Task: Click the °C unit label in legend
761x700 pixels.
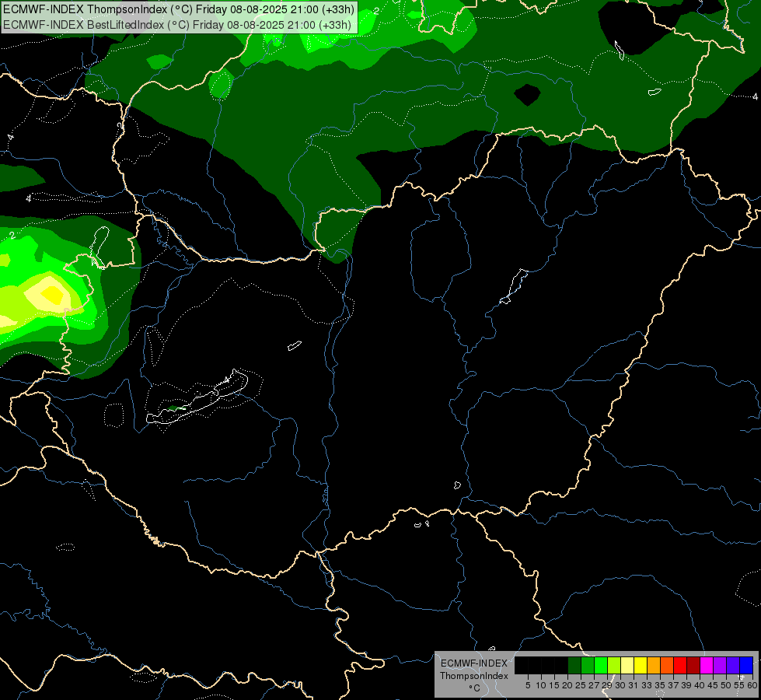Action: click(475, 688)
